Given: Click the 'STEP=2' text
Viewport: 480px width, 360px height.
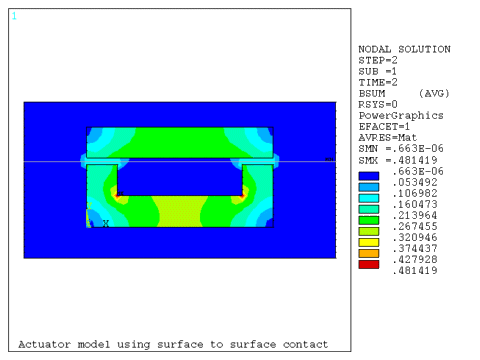Looking at the screenshot, I should (x=378, y=60).
